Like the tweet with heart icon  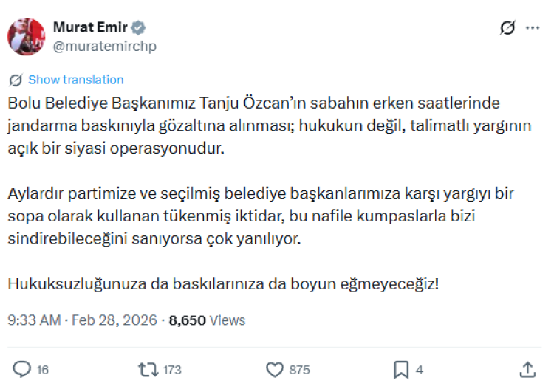click(275, 369)
